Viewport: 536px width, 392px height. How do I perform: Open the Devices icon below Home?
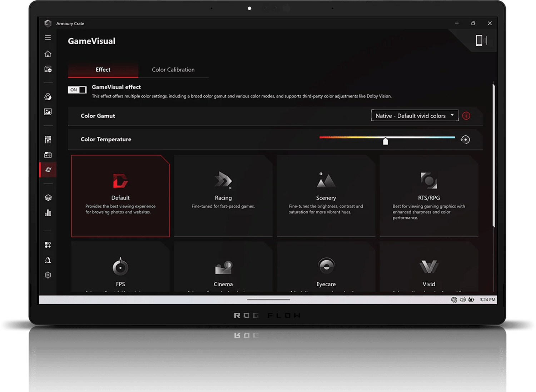[48, 69]
